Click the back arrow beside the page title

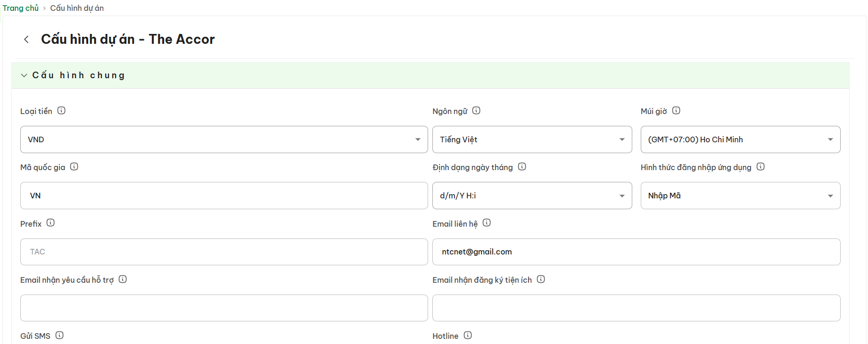26,40
